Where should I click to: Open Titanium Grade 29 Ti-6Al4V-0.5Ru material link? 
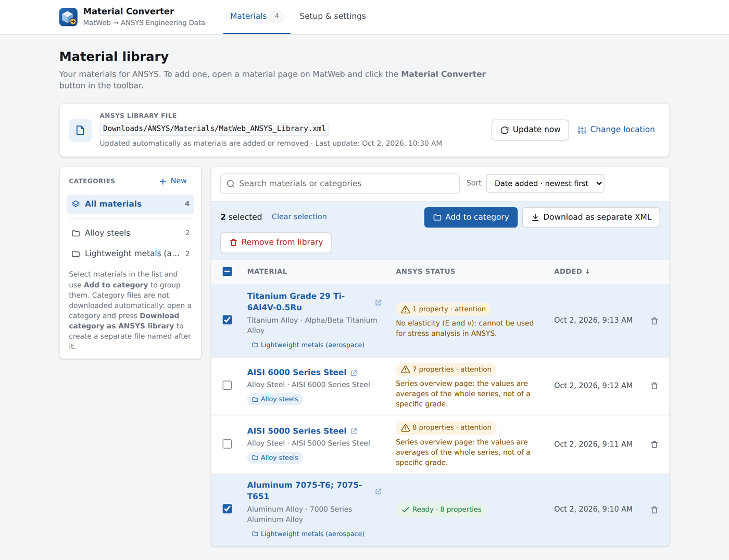(x=296, y=302)
